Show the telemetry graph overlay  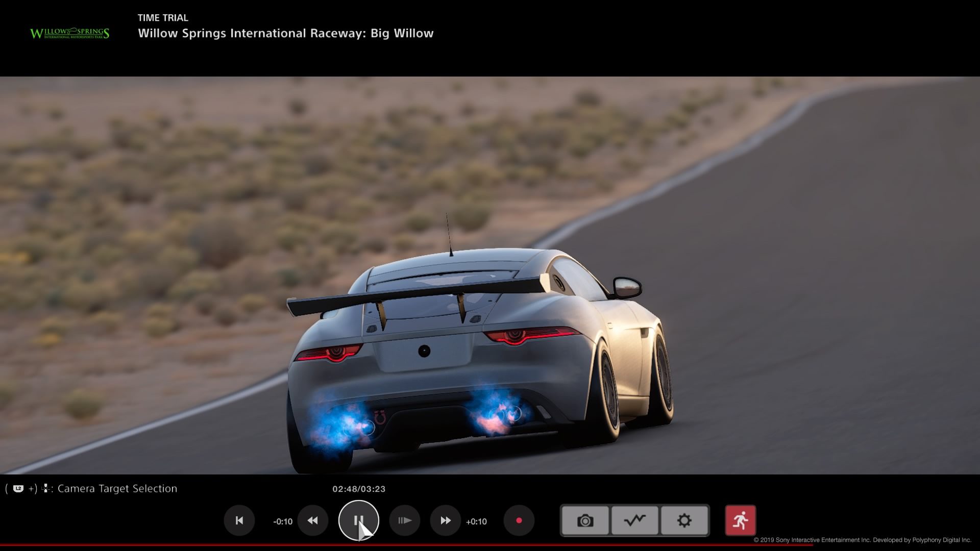click(634, 520)
